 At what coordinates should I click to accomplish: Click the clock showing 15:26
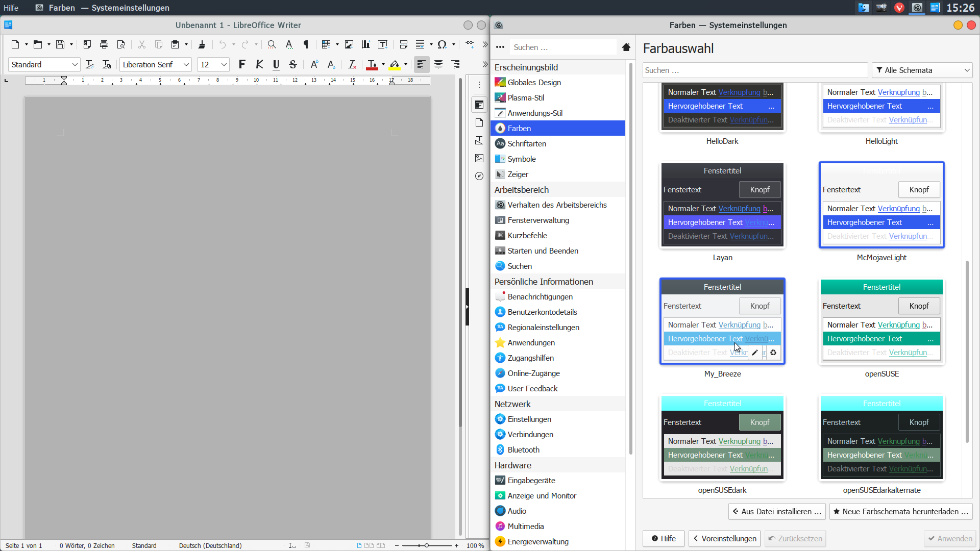click(961, 8)
